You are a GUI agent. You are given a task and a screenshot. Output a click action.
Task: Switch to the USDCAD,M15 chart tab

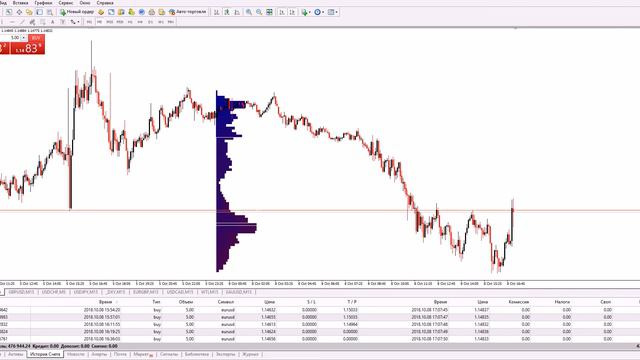click(180, 292)
